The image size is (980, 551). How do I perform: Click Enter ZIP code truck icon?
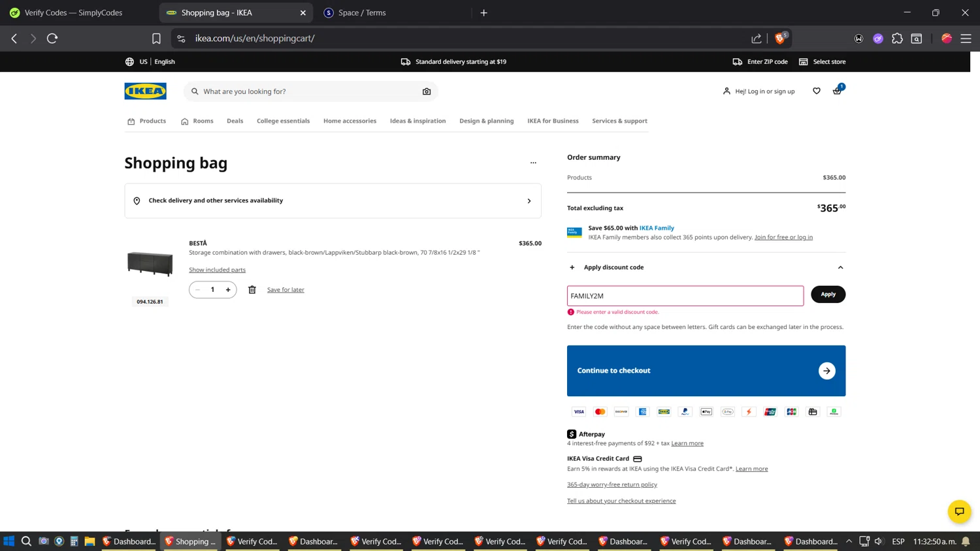[x=738, y=61]
